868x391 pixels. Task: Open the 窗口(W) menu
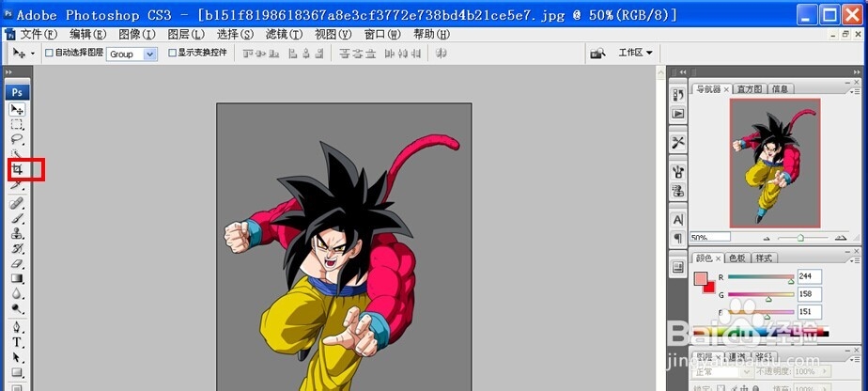[382, 35]
